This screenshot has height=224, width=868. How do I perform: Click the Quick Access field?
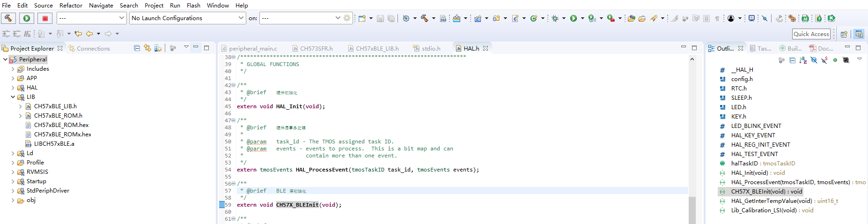(x=811, y=34)
